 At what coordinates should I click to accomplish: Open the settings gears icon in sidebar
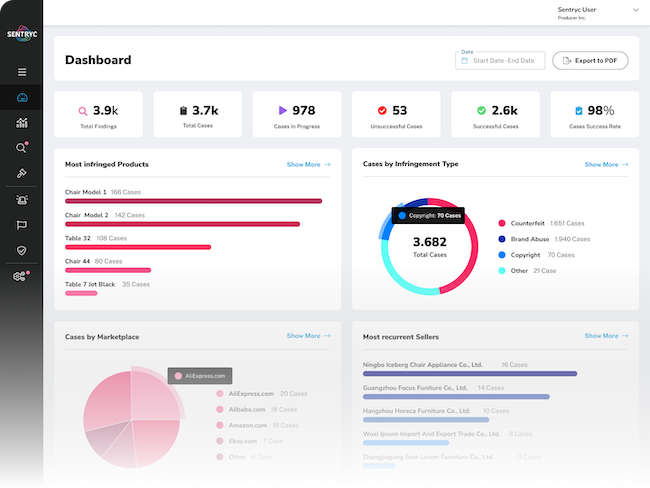(22, 276)
